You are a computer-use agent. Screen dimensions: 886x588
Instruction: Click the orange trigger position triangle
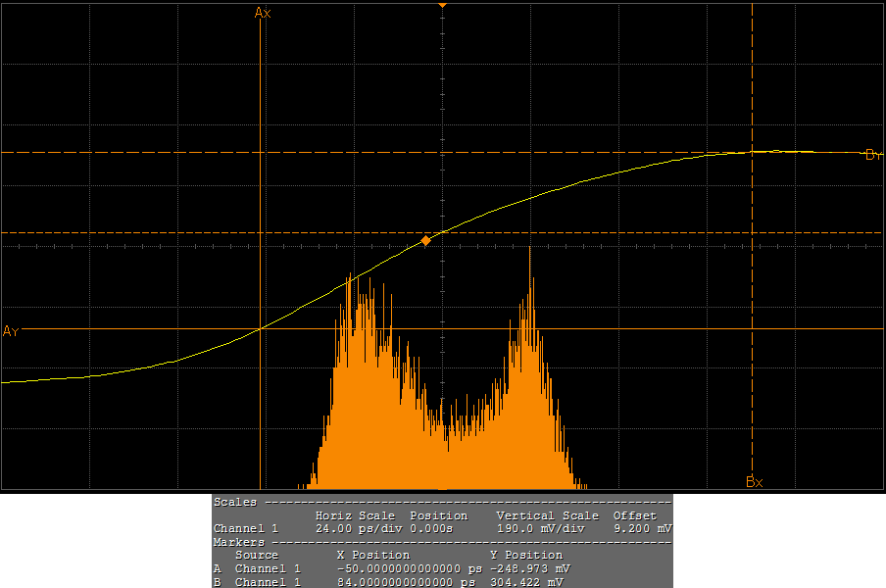(442, 6)
